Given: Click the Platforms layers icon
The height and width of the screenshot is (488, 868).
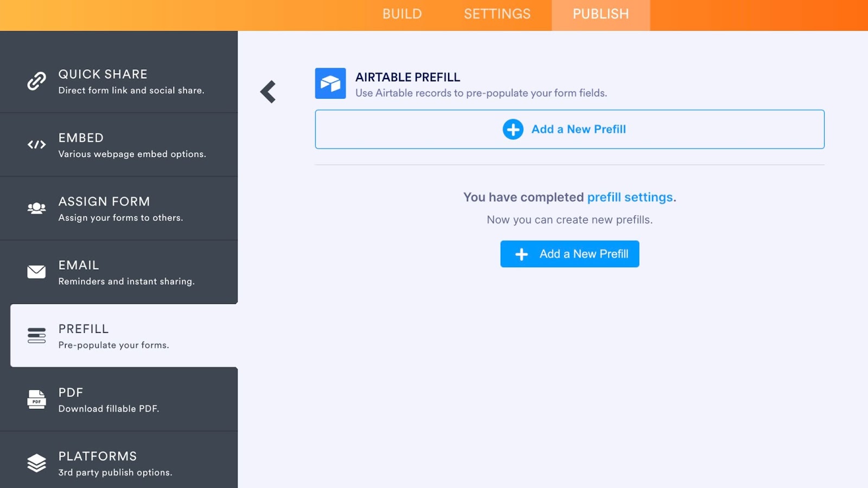Looking at the screenshot, I should tap(36, 463).
